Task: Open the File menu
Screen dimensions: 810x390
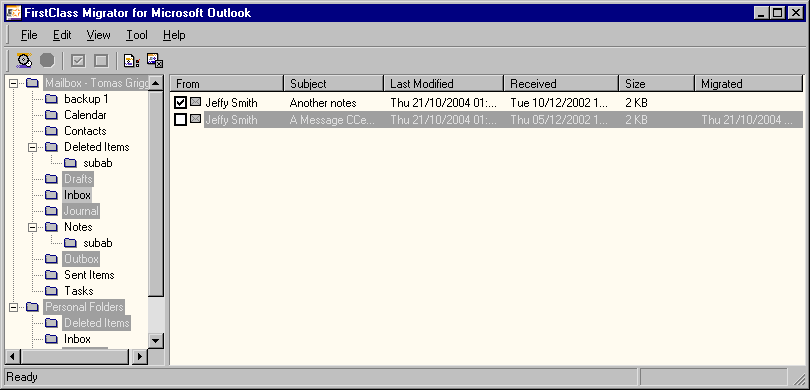Action: pyautogui.click(x=29, y=35)
